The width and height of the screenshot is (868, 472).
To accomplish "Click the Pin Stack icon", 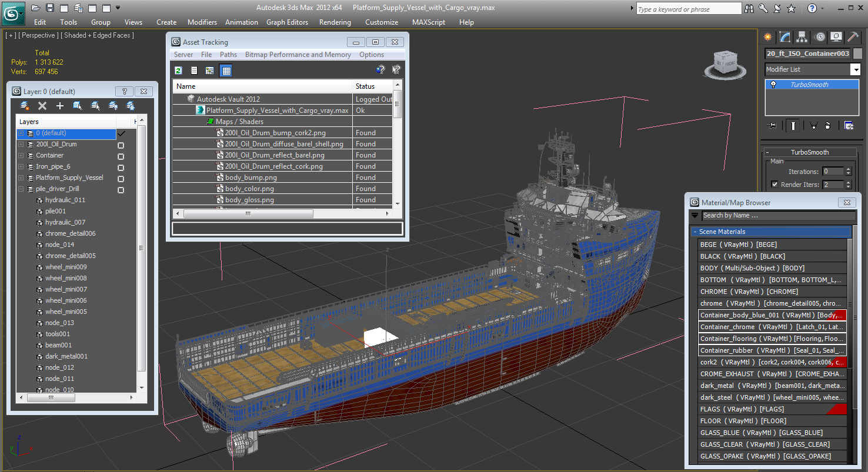I will point(773,125).
